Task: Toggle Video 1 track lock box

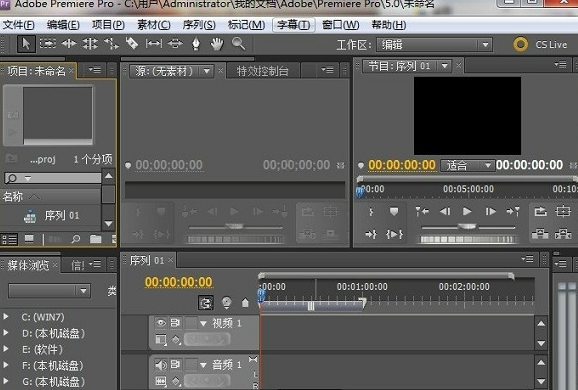Action: tap(191, 323)
